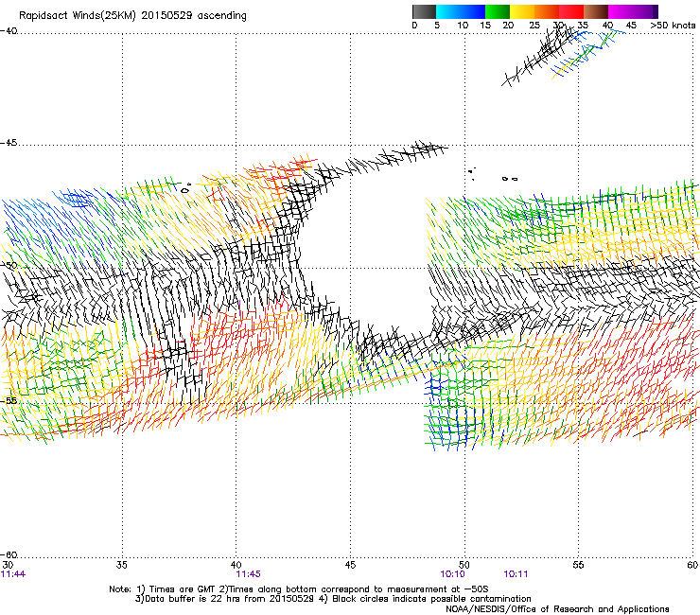Click the 'Times are GMT' note line
Screen dimensions: 700x615
point(299,589)
